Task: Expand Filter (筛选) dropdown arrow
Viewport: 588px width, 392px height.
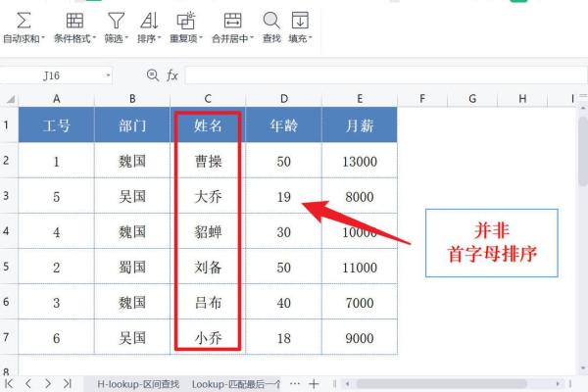Action: click(x=126, y=37)
